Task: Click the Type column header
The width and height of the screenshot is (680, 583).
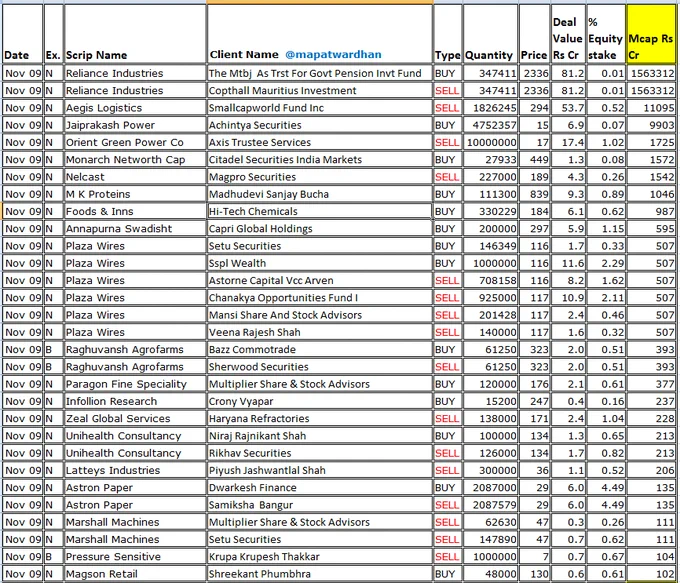Action: pos(448,34)
